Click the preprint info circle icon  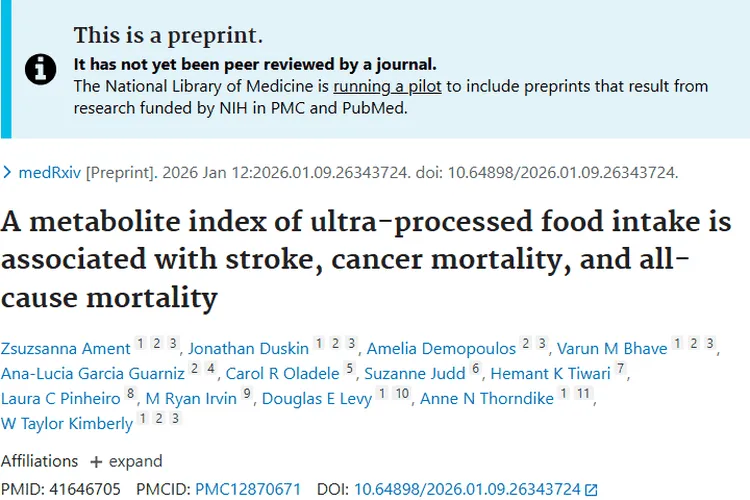pos(40,68)
